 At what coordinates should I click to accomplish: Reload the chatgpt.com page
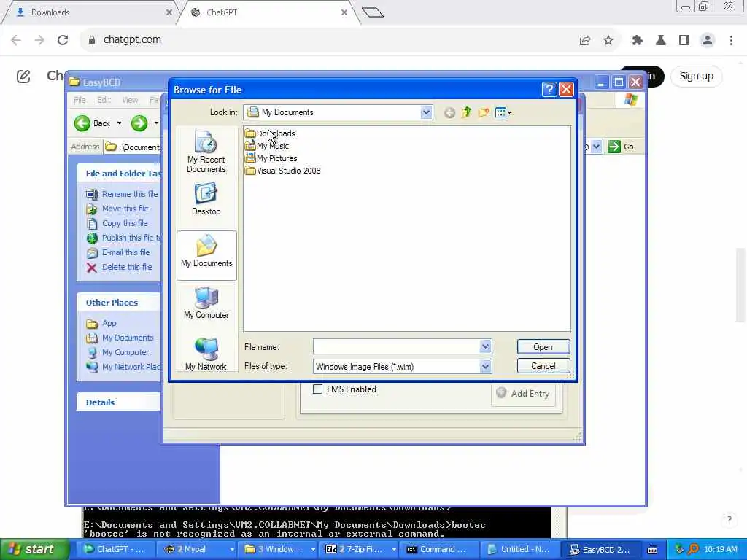[63, 40]
